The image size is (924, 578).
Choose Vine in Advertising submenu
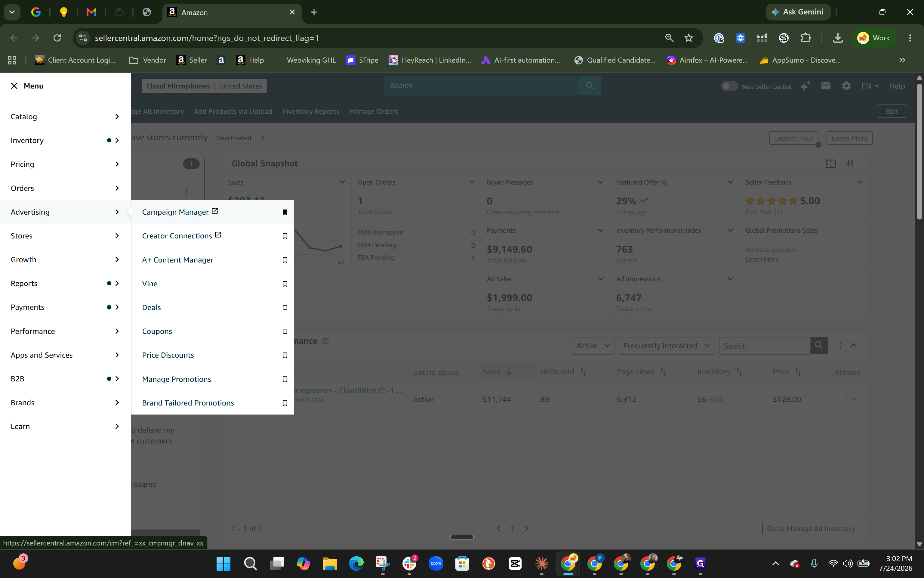(x=150, y=284)
